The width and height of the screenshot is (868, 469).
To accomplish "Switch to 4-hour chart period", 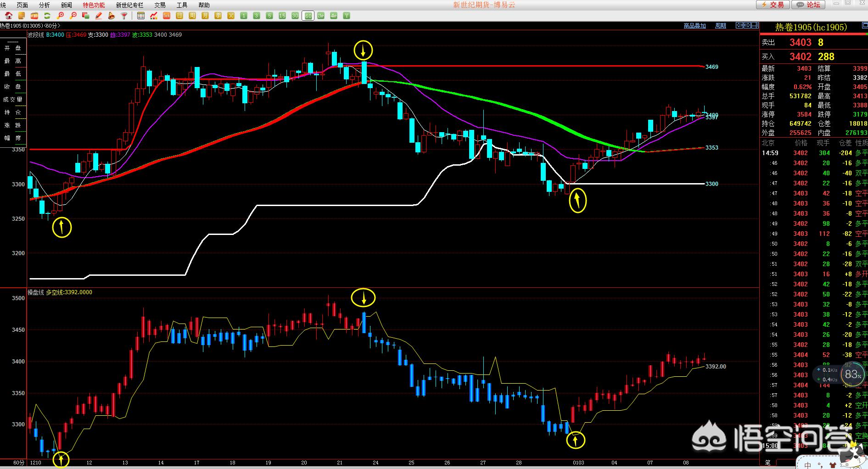I will point(334,16).
